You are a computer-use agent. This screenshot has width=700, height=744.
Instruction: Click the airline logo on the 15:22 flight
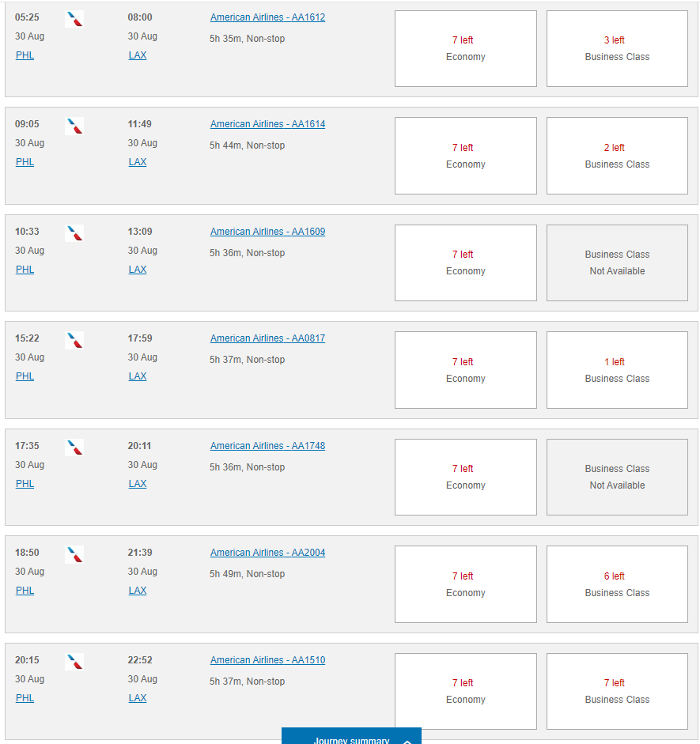click(x=74, y=340)
